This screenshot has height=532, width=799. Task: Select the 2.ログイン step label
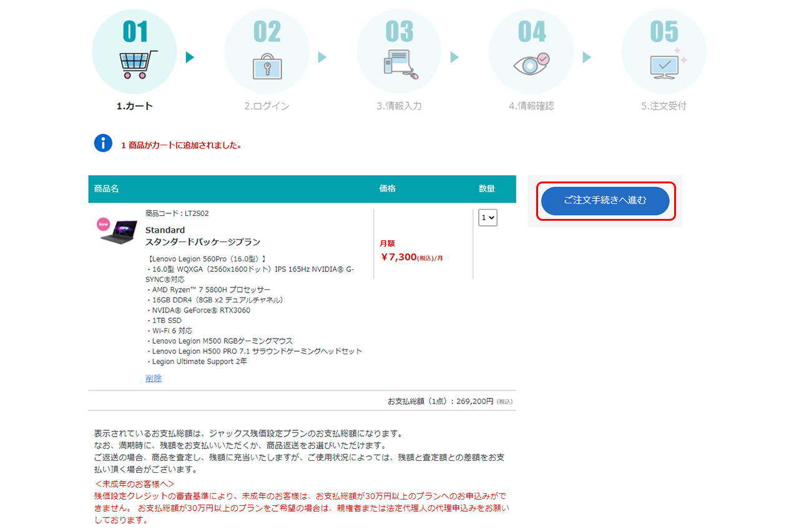pyautogui.click(x=267, y=106)
